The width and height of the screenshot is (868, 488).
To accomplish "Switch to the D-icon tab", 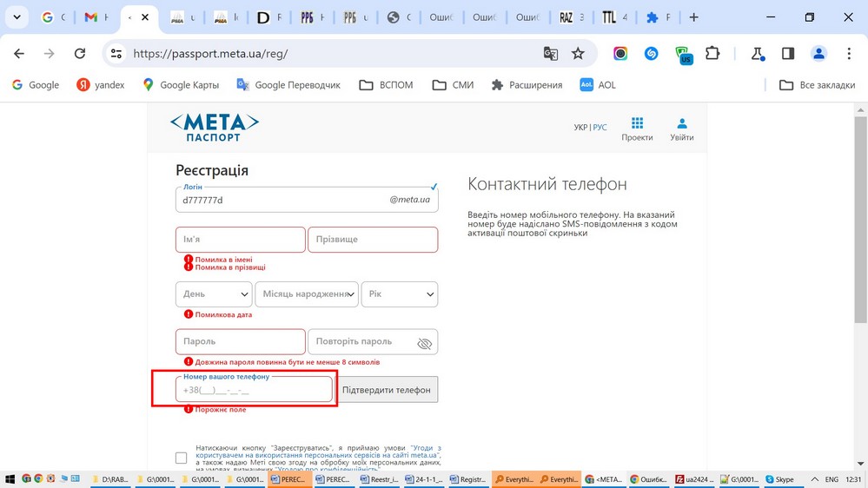I will pyautogui.click(x=269, y=17).
